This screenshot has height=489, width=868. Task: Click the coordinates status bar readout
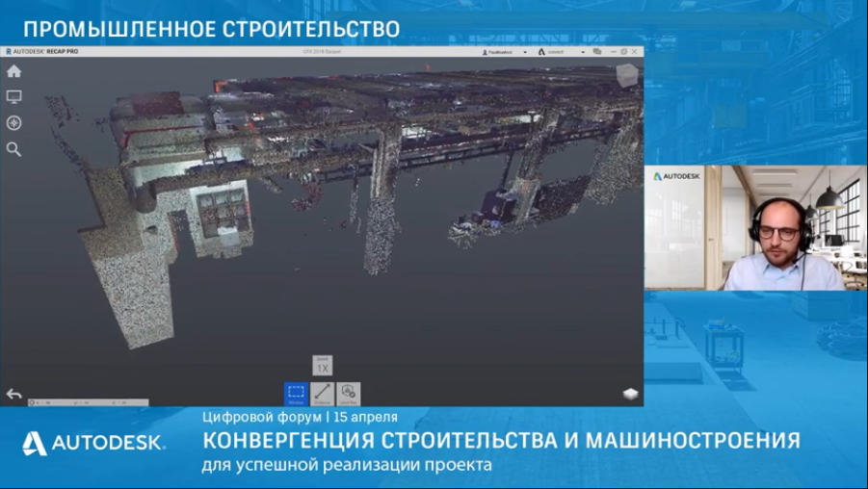(88, 402)
